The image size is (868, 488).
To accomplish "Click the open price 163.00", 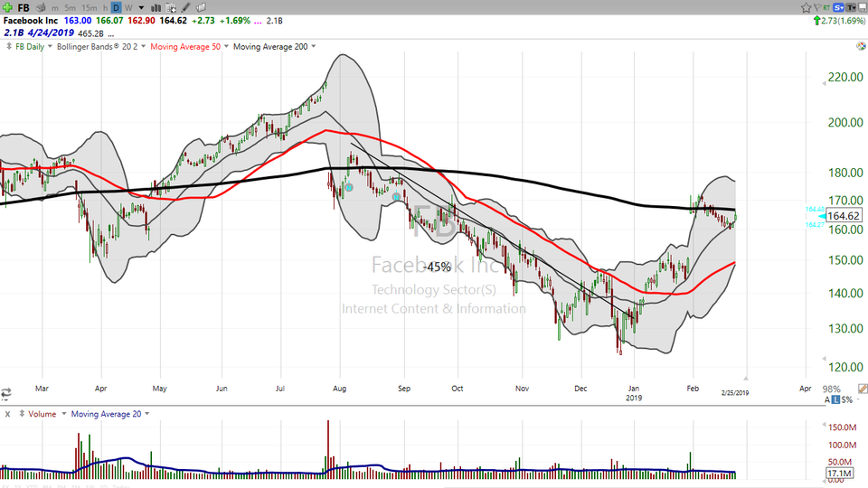I will click(x=78, y=21).
